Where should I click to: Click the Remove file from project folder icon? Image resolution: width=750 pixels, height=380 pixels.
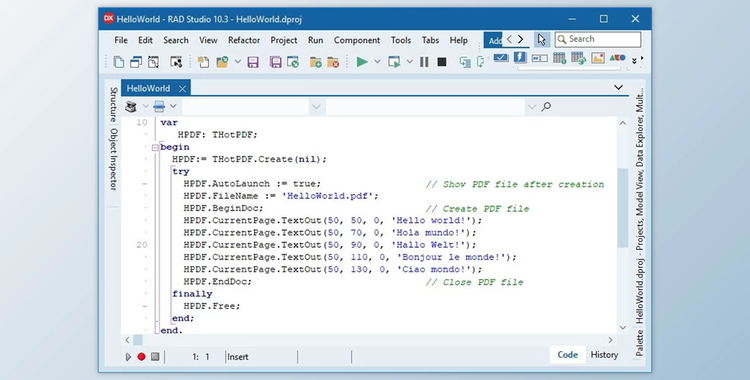point(333,62)
